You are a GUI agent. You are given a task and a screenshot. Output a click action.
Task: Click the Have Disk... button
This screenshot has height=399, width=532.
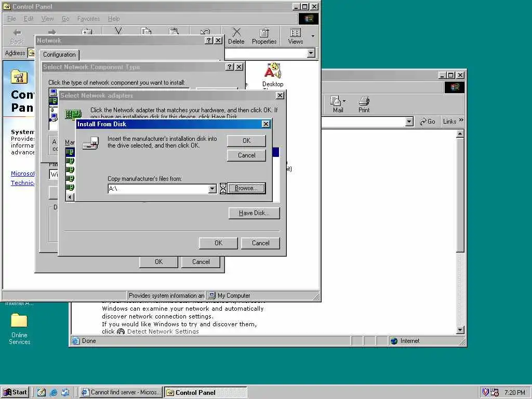pyautogui.click(x=254, y=213)
